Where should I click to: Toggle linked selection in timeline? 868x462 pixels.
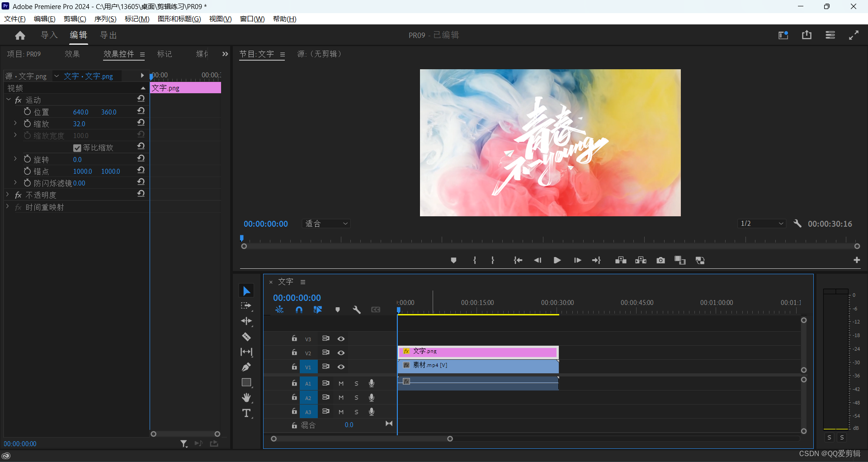point(318,310)
